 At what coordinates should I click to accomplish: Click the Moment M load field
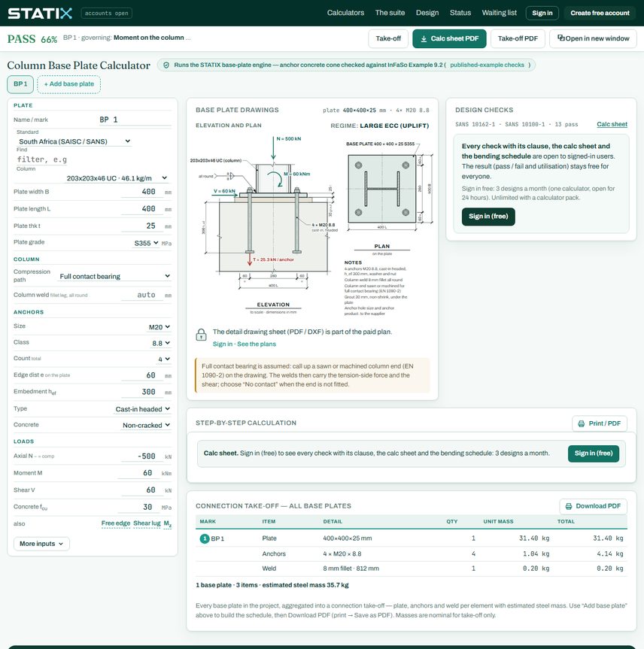pyautogui.click(x=137, y=473)
